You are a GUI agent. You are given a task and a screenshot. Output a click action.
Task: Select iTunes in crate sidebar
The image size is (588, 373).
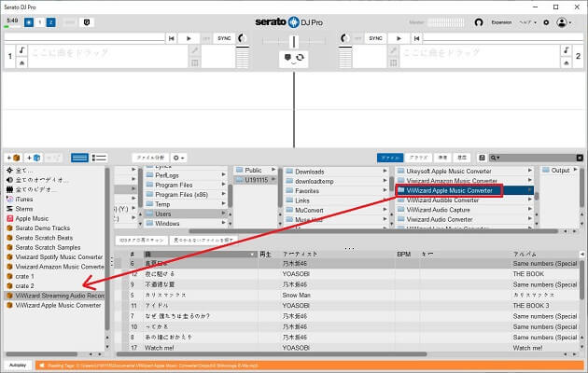coord(24,200)
